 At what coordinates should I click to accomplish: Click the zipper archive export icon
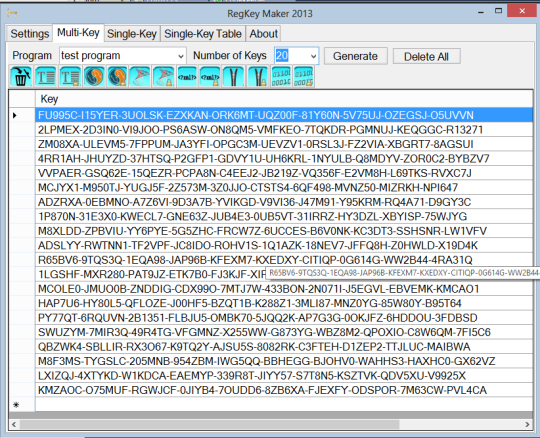233,76
